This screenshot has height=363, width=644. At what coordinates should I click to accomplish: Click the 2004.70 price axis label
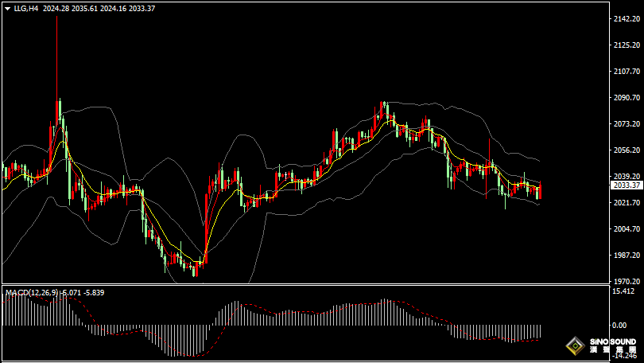point(627,229)
